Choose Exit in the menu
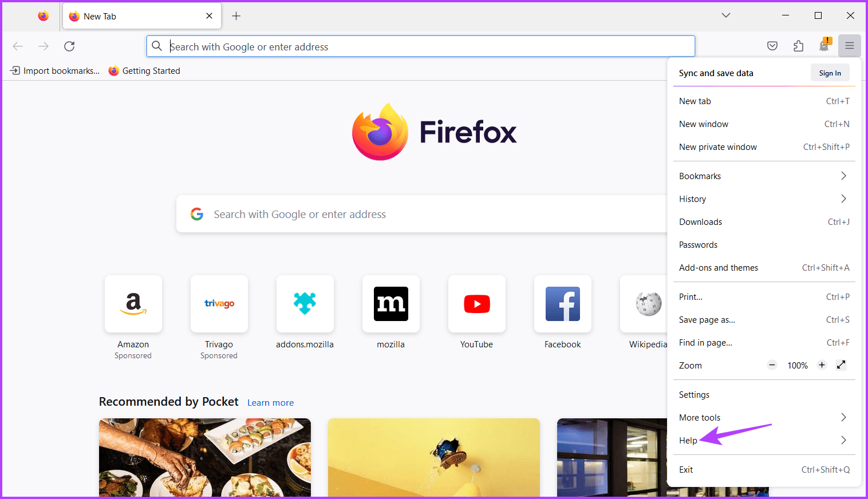This screenshot has width=868, height=499. pos(764,470)
